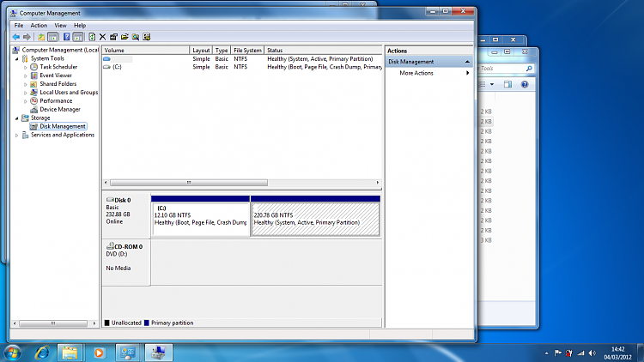The image size is (644, 362).
Task: Click the open-folder toolbar icon
Action: (x=125, y=37)
